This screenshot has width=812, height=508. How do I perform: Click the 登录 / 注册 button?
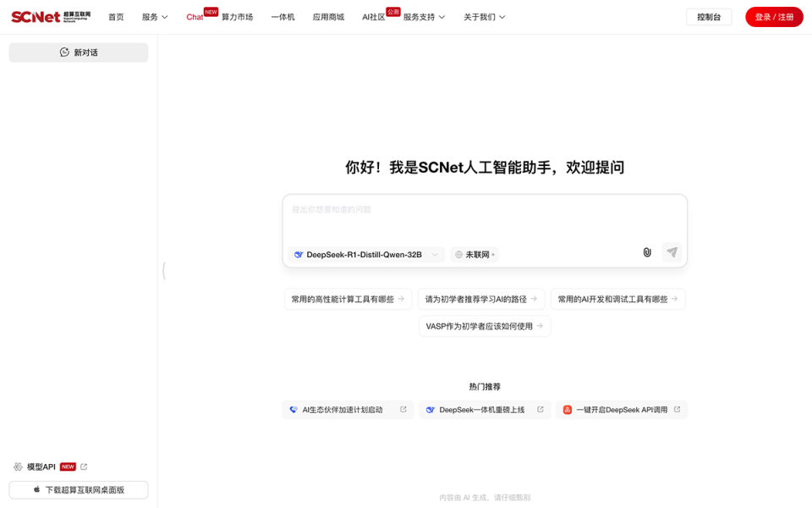pos(773,16)
